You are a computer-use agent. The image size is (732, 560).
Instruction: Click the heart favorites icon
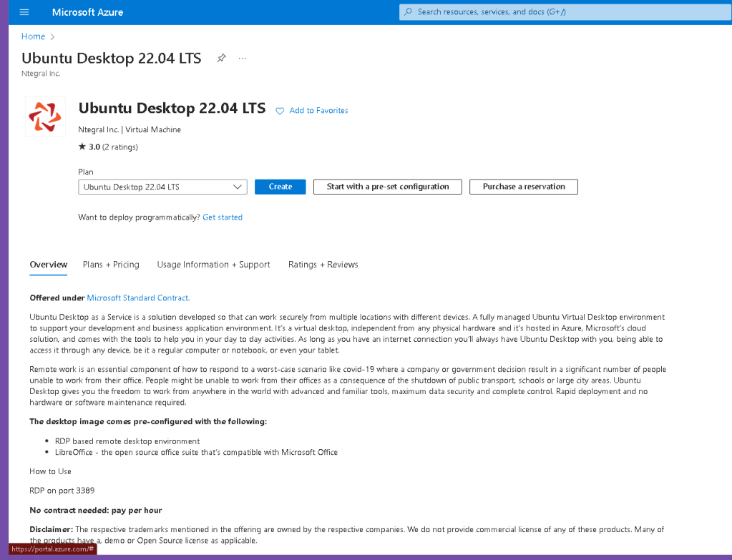tap(280, 111)
